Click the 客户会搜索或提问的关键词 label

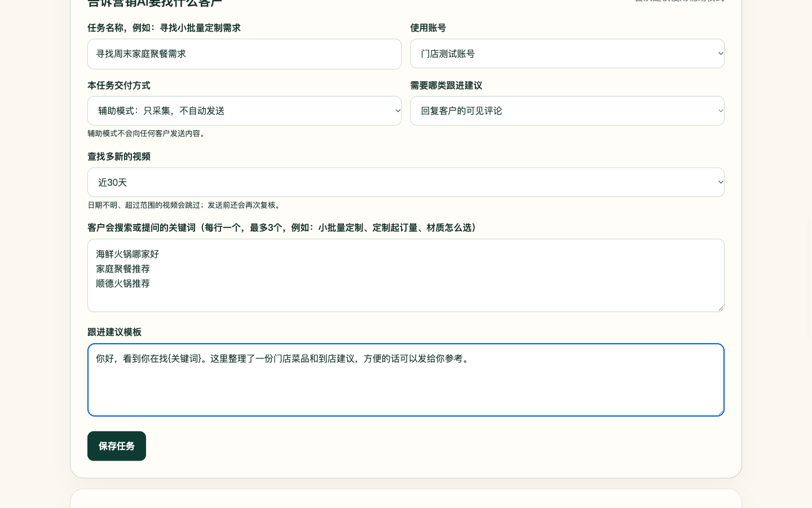point(284,227)
